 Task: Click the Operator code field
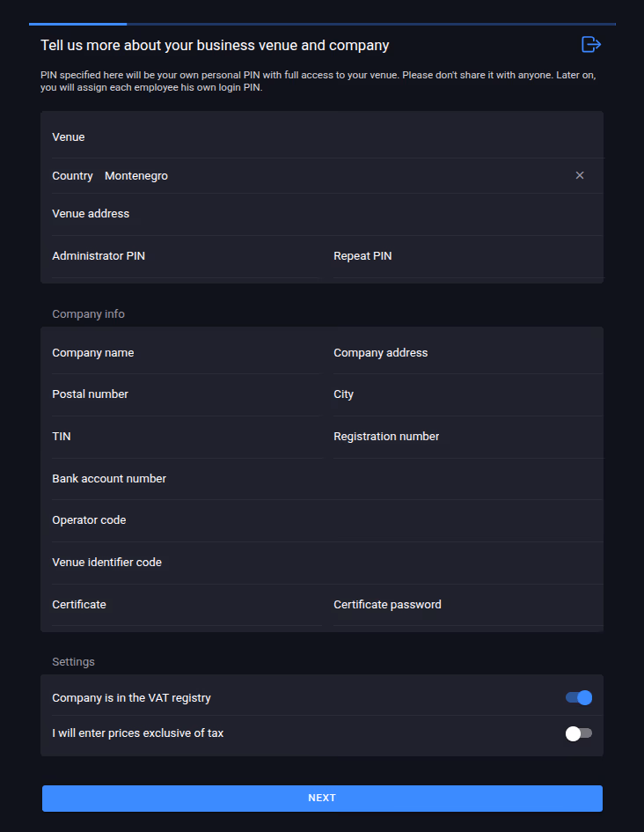[x=327, y=521]
